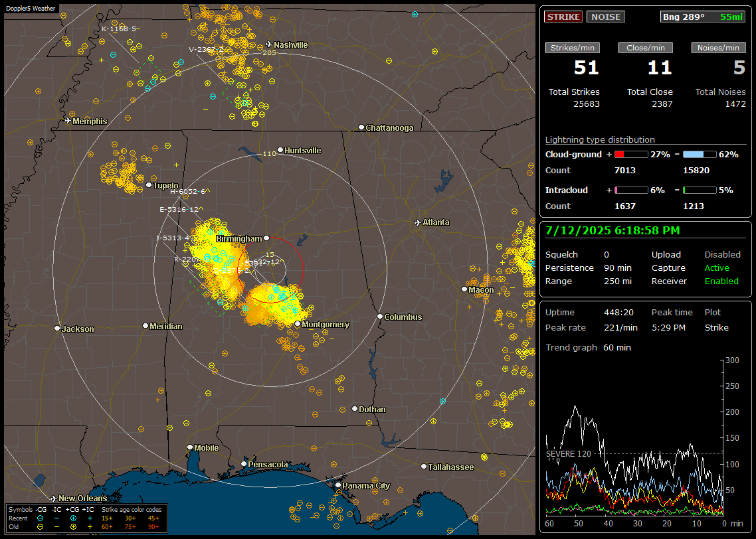Click the 205 range ring label

[269, 52]
